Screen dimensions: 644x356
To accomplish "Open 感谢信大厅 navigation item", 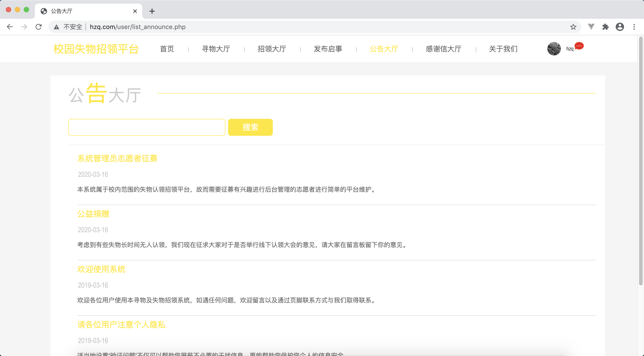I will click(444, 49).
